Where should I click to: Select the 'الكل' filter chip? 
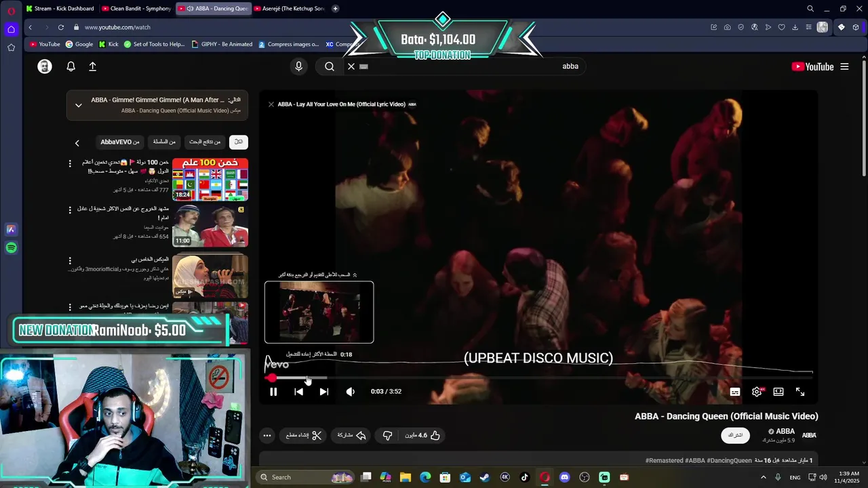coord(238,142)
